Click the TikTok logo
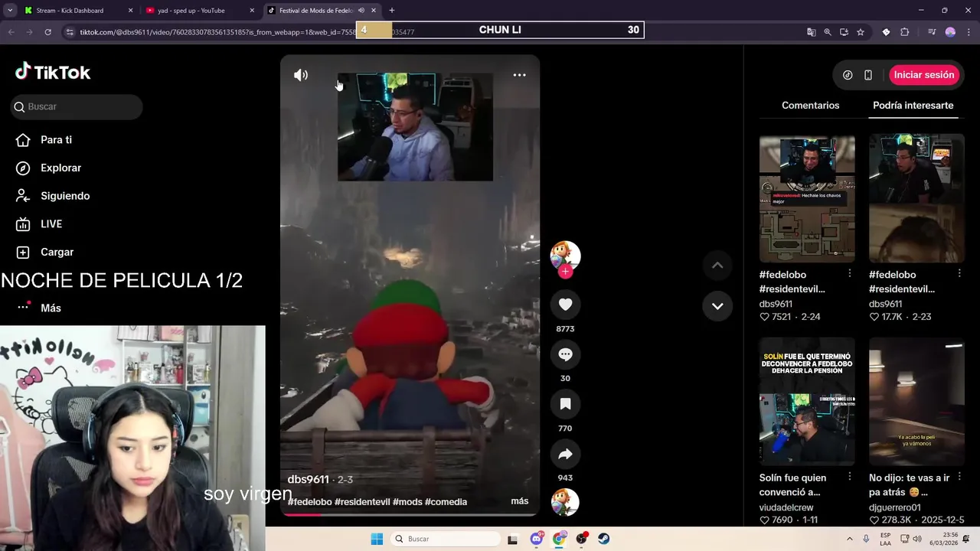Viewport: 980px width, 551px height. (53, 72)
